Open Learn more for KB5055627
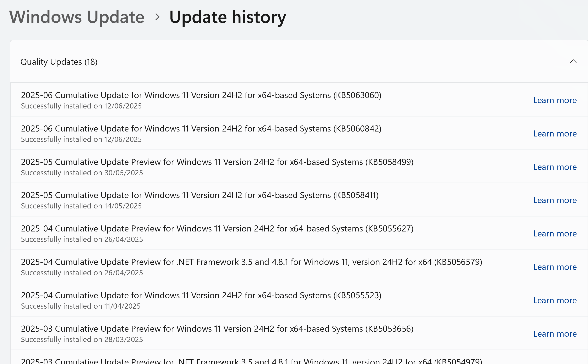 click(x=555, y=234)
